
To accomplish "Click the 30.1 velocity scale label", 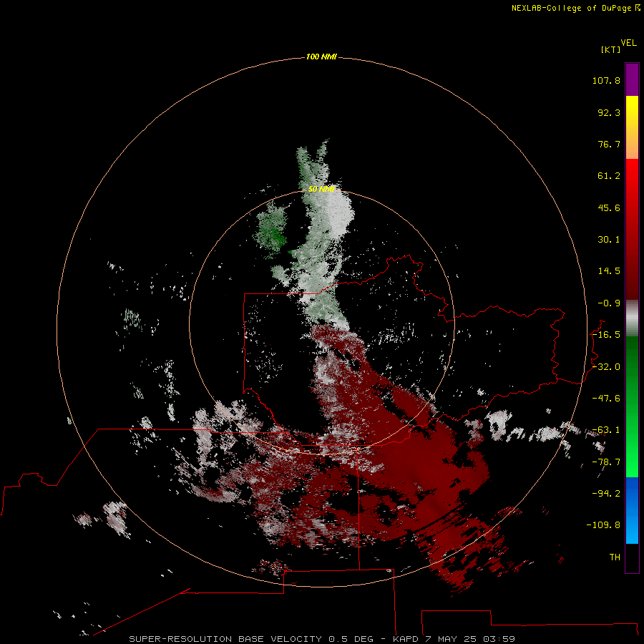I will [609, 240].
